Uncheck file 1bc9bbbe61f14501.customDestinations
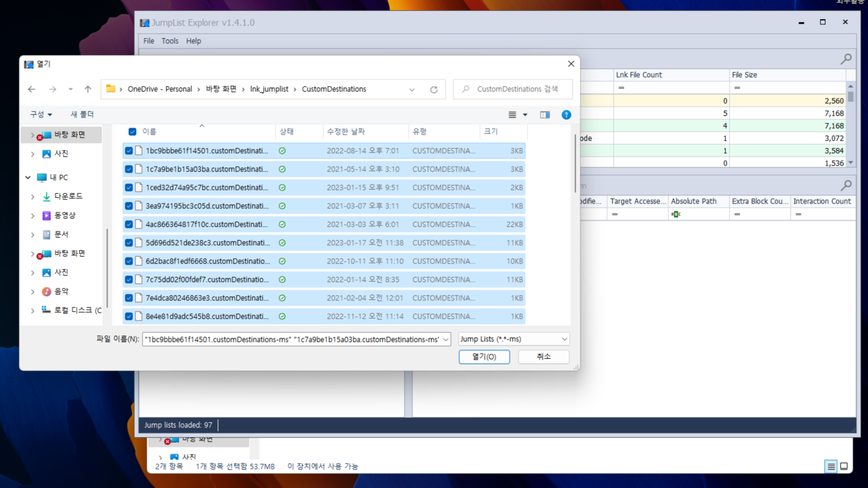The width and height of the screenshot is (868, 488). point(129,151)
